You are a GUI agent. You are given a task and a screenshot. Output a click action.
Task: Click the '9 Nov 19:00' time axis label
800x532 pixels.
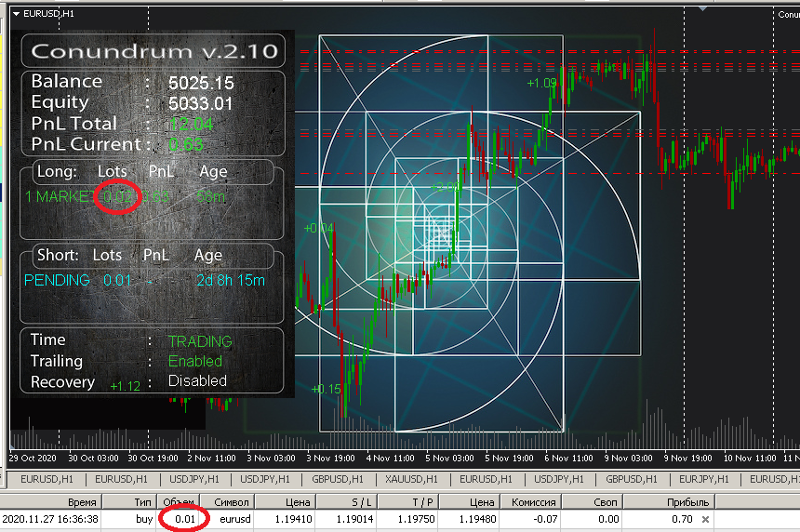click(687, 458)
